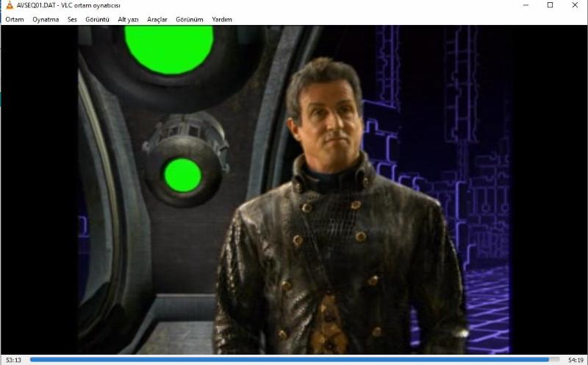588x365 pixels.
Task: Minimize the VLC window
Action: 525,6
